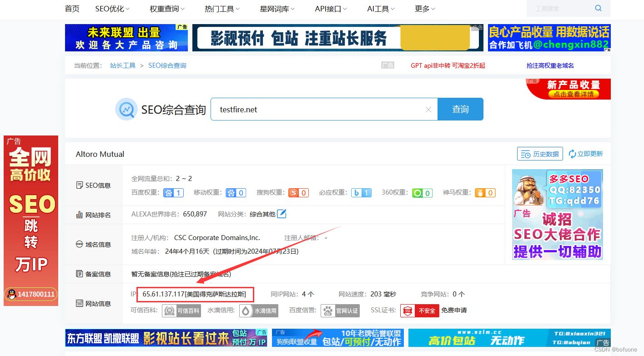Click the IP address 65.61.137.117
The height and width of the screenshot is (356, 644).
click(163, 295)
